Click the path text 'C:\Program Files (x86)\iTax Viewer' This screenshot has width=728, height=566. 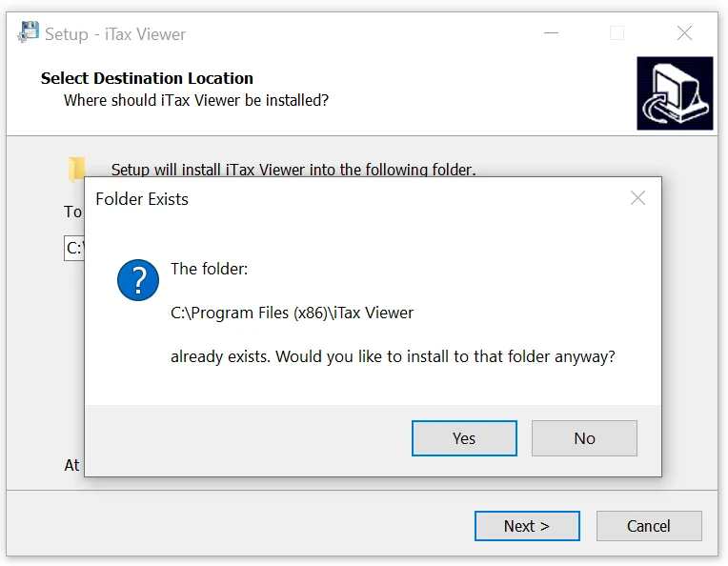pos(292,313)
